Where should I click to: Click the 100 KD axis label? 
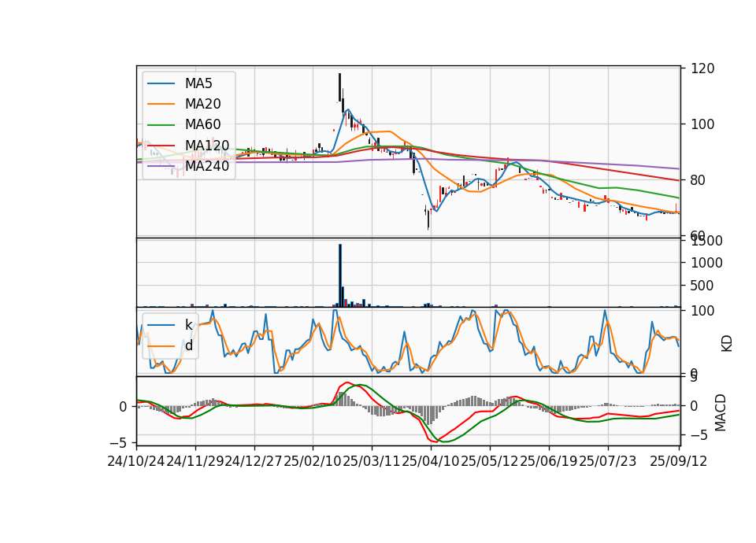pos(702,311)
